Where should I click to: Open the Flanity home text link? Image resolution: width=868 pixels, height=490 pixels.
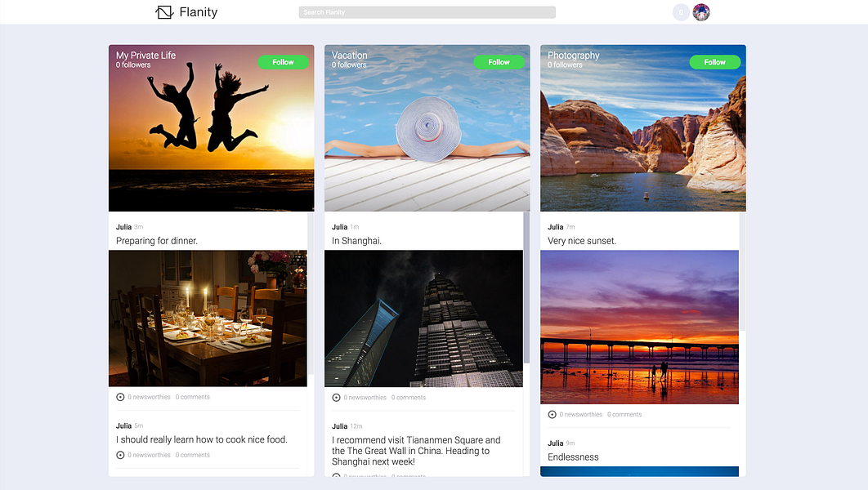(x=198, y=12)
